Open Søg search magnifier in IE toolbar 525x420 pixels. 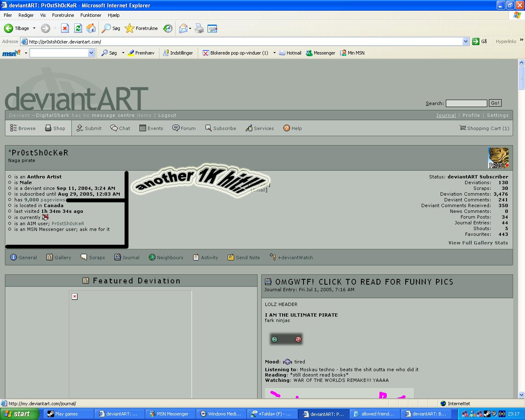click(x=111, y=28)
